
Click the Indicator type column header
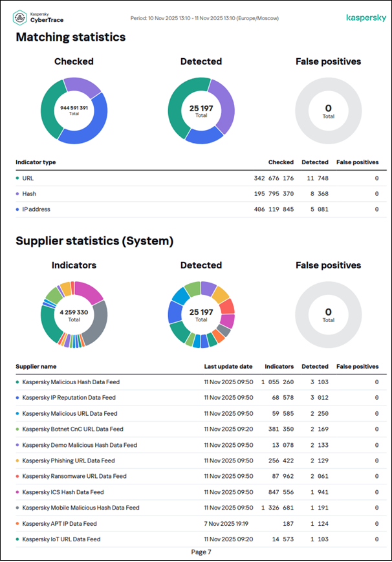click(x=36, y=162)
